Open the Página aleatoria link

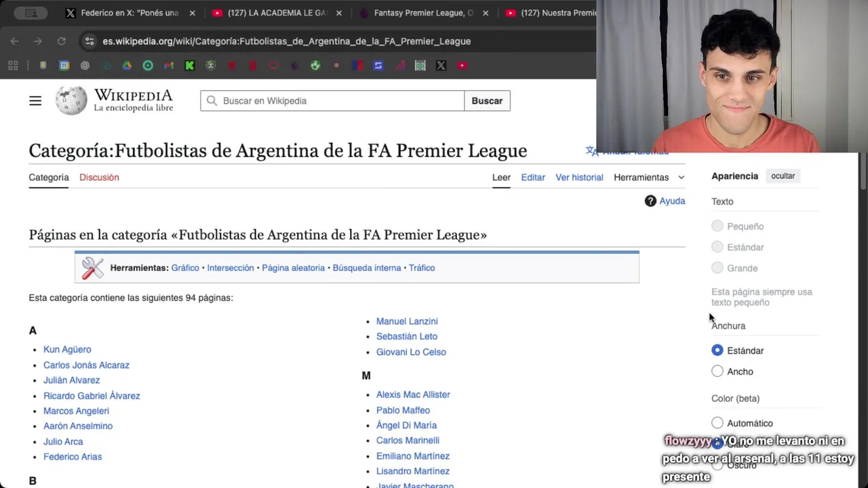pos(293,268)
